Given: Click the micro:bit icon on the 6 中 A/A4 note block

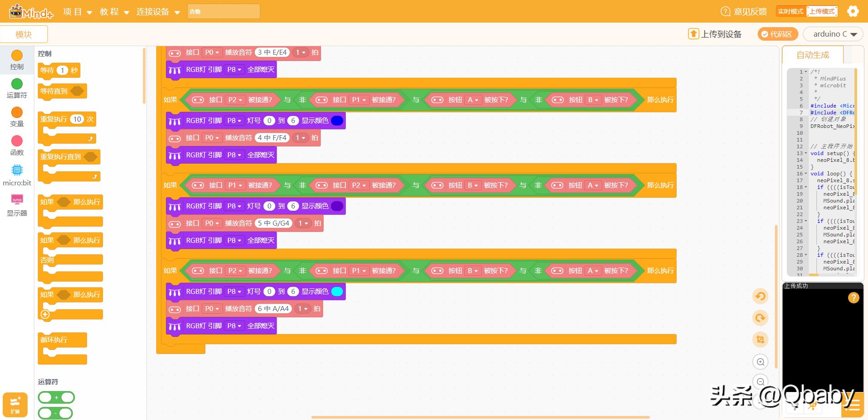Looking at the screenshot, I should coord(175,309).
